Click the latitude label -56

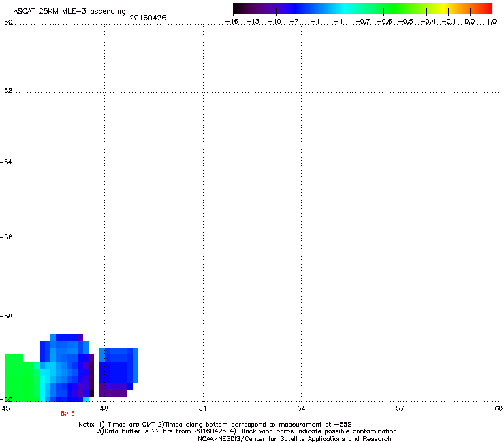6,237
